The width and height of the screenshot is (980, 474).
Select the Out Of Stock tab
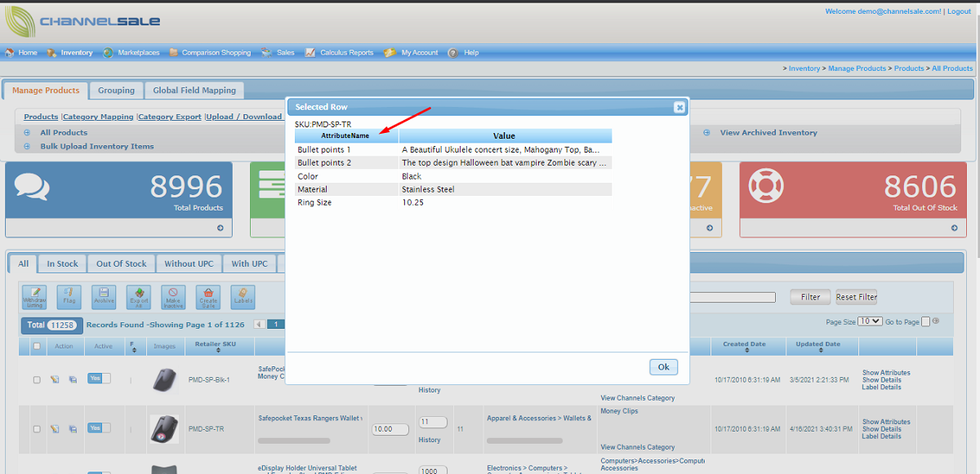[122, 264]
